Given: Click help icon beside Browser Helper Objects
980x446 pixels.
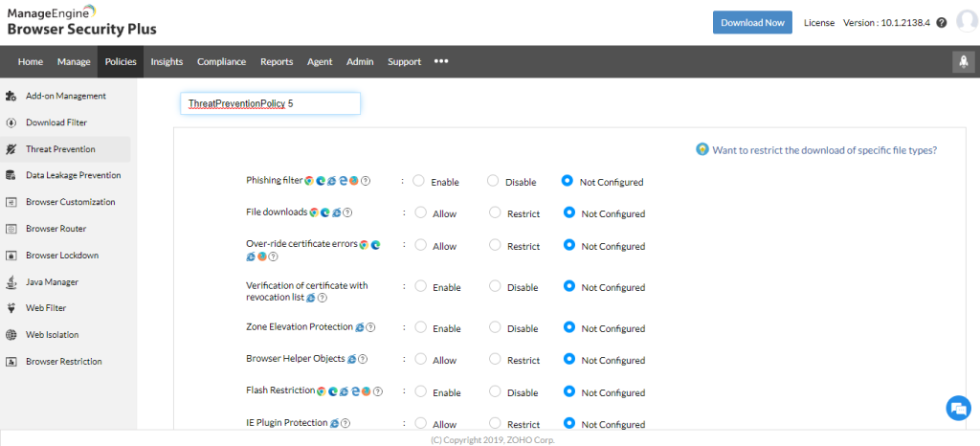Looking at the screenshot, I should (x=364, y=359).
